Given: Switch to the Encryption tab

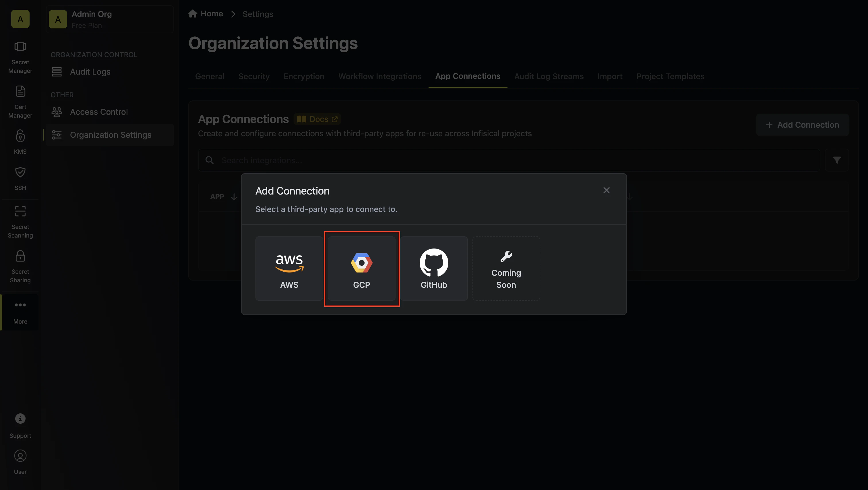Looking at the screenshot, I should pyautogui.click(x=304, y=76).
